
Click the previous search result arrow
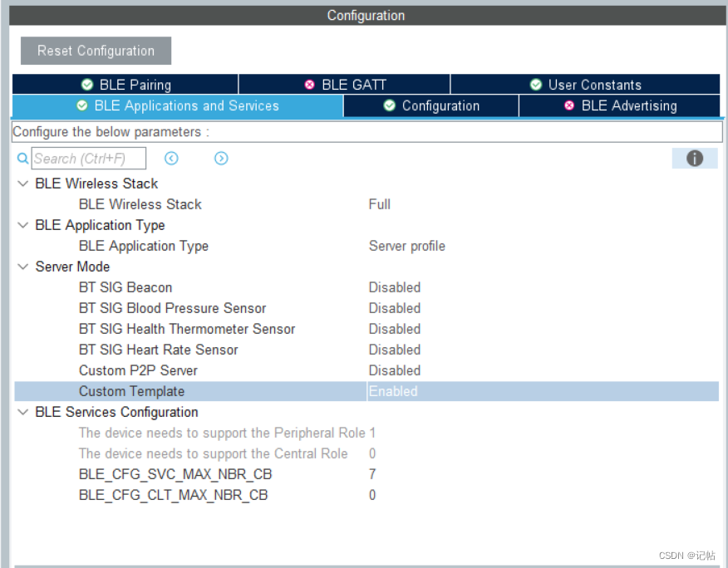[x=171, y=159]
